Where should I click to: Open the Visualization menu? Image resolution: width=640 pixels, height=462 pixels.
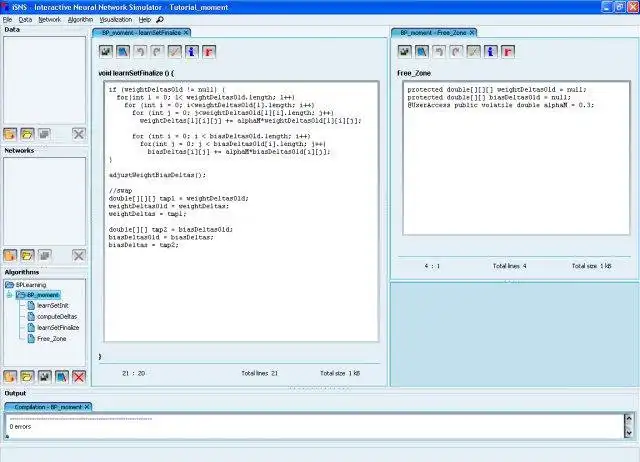116,20
